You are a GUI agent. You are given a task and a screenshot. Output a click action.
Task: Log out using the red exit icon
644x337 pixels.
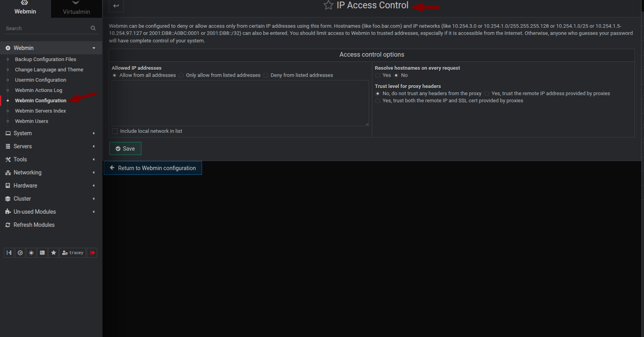coord(92,253)
